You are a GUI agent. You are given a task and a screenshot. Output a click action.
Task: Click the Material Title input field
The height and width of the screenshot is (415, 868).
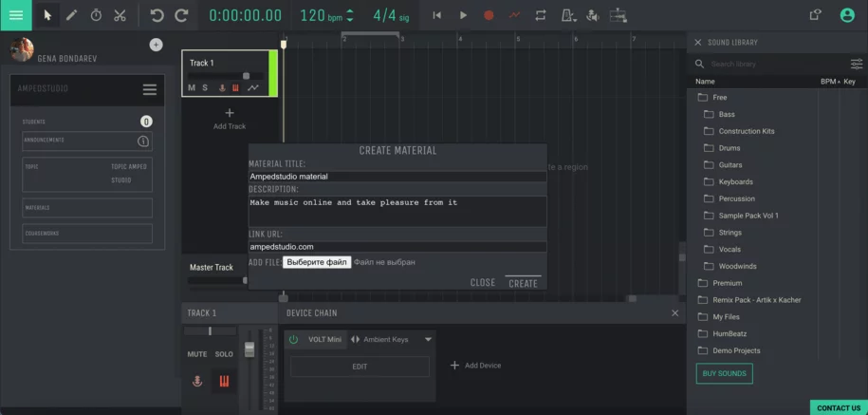tap(397, 177)
